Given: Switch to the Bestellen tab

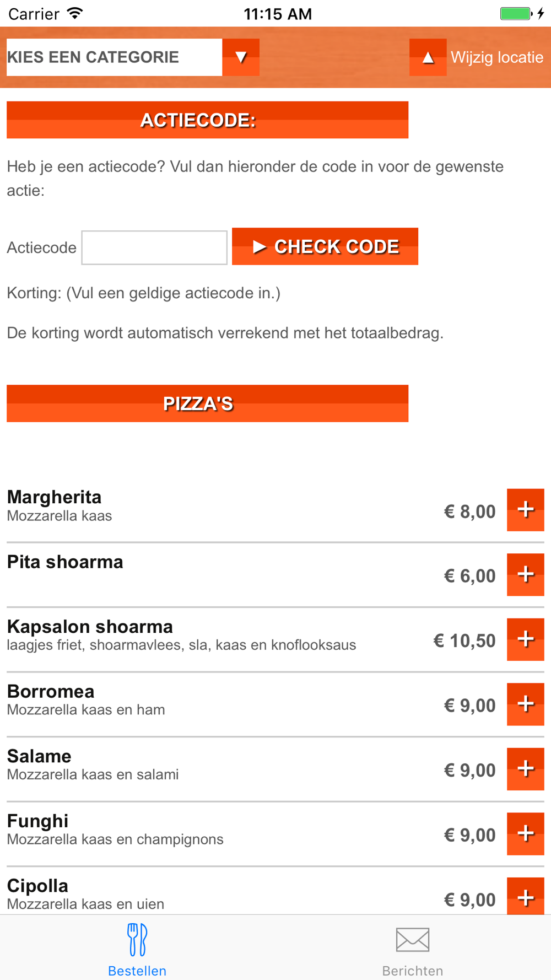Looking at the screenshot, I should [137, 949].
